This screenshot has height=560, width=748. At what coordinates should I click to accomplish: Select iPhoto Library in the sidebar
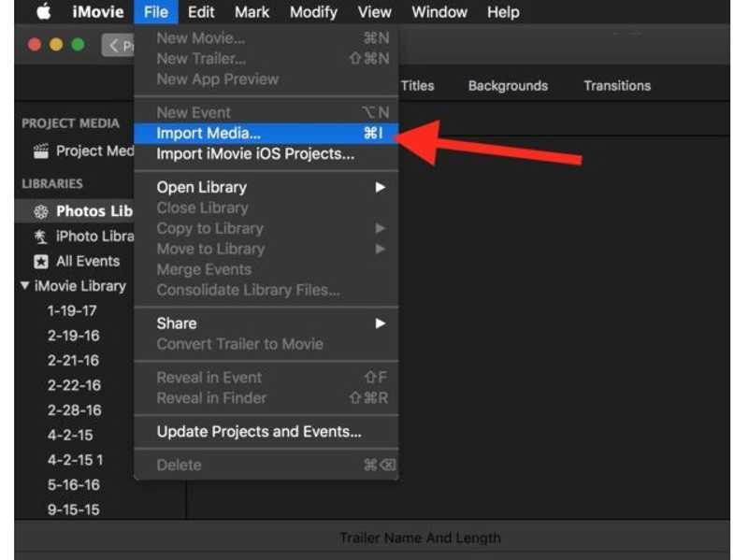[77, 237]
